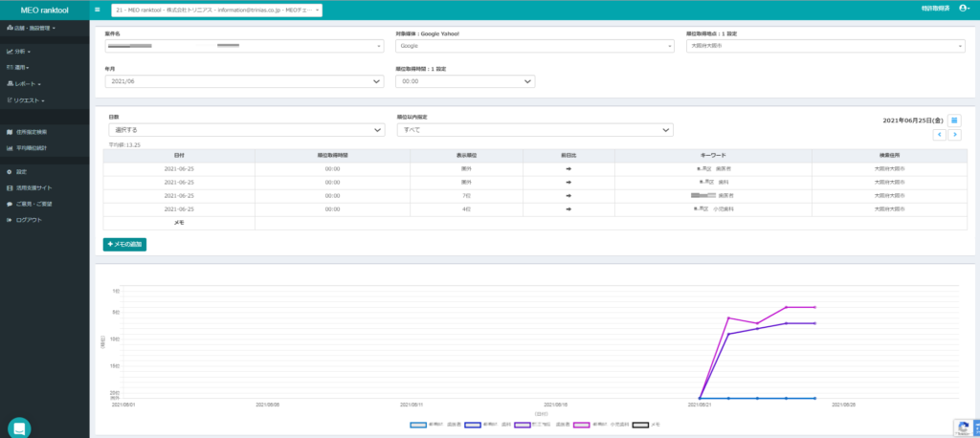Open the user account icon menu
This screenshot has width=980, height=438.
pos(964,9)
